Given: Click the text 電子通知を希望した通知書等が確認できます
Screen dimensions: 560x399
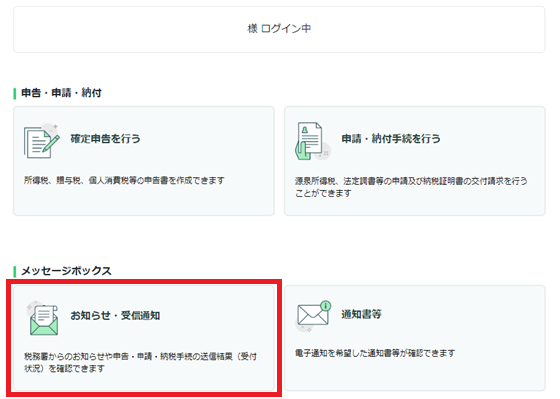Looking at the screenshot, I should [375, 353].
